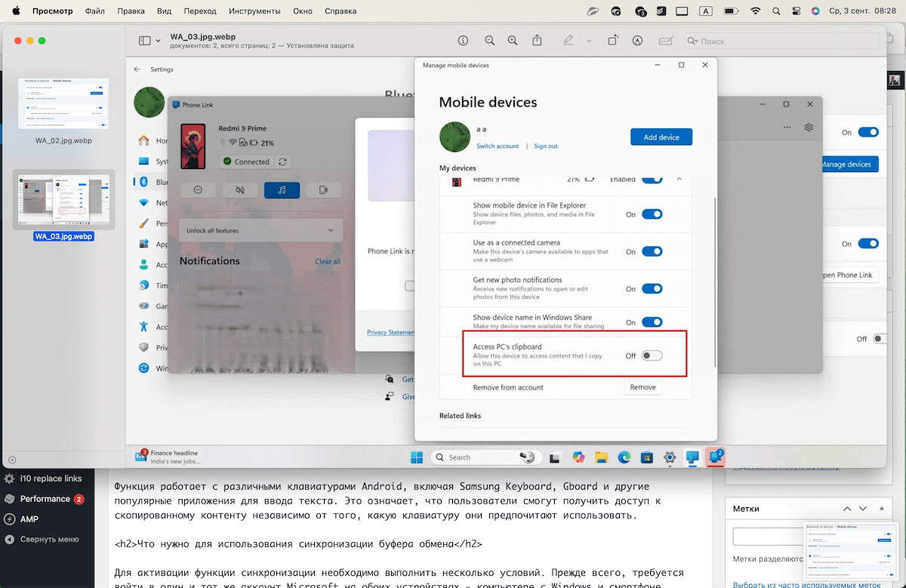Click Remove button for device
The image size is (906, 588).
[643, 386]
